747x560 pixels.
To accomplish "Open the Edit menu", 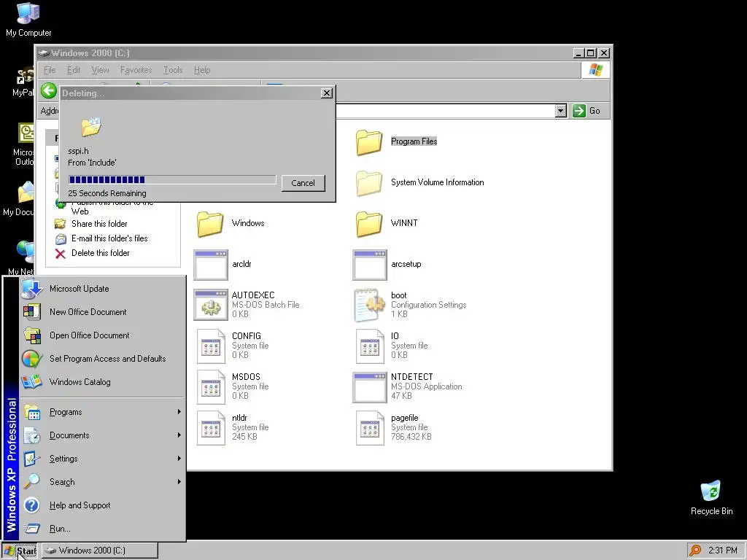I will (x=74, y=70).
